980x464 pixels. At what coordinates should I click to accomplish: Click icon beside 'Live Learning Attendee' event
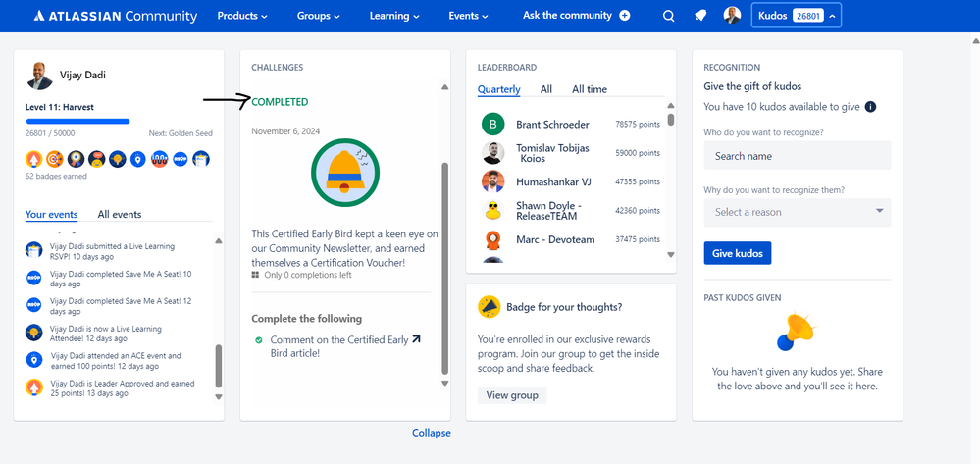(x=33, y=332)
